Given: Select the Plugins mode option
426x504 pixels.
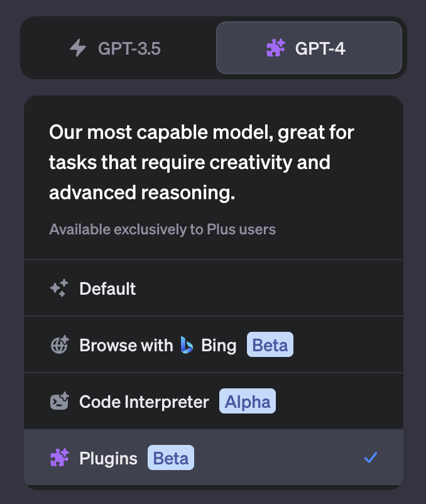Looking at the screenshot, I should pyautogui.click(x=214, y=457).
